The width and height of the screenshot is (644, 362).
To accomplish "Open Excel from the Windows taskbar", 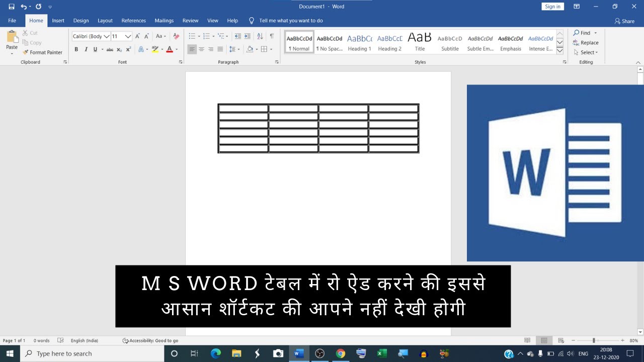I will 382,353.
